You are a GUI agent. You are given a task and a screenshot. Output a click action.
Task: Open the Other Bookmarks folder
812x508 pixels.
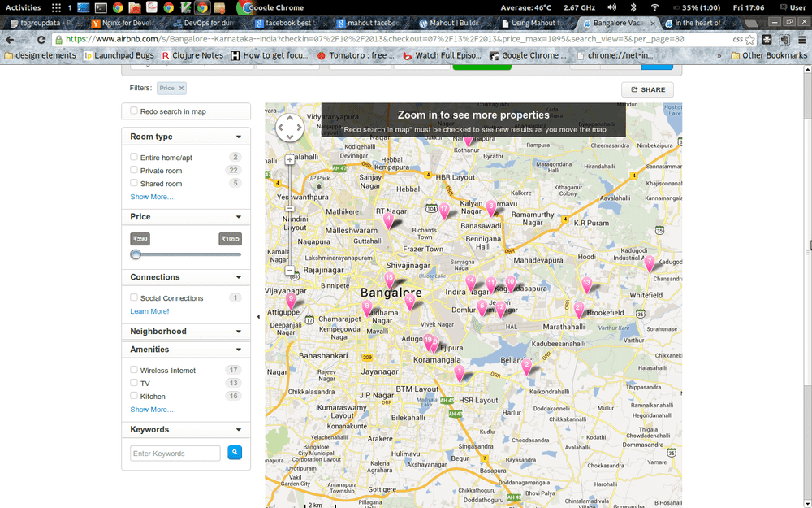tap(769, 55)
